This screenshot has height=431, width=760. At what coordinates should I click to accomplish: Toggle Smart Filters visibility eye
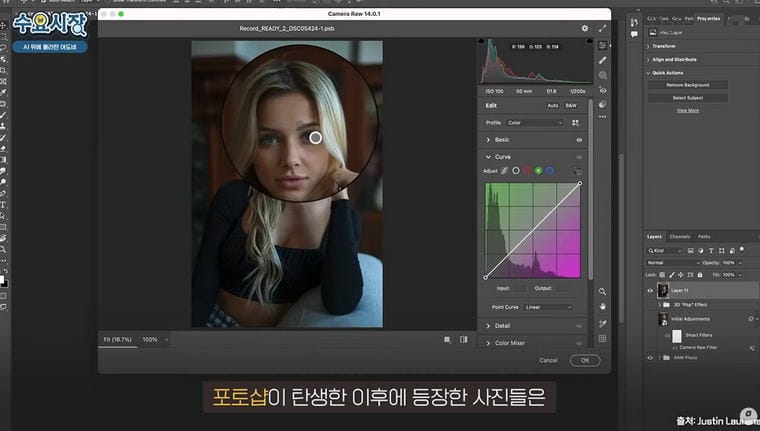pyautogui.click(x=667, y=335)
